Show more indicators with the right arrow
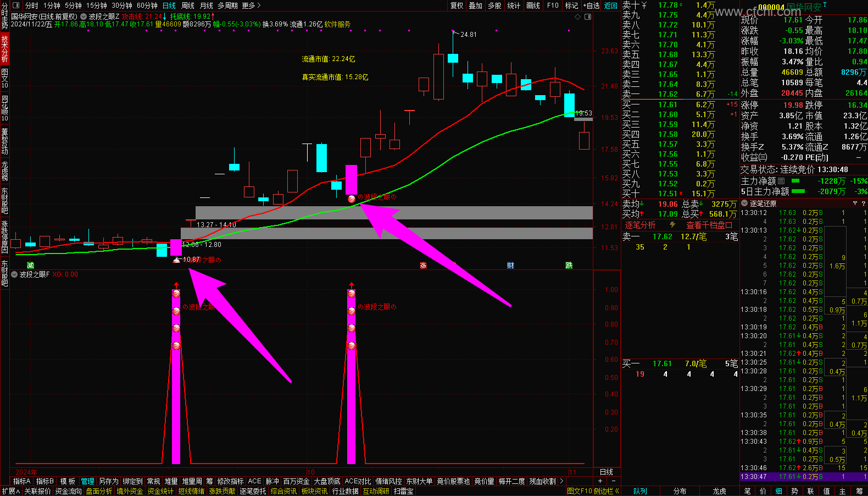The height and width of the screenshot is (496, 868). click(x=561, y=481)
